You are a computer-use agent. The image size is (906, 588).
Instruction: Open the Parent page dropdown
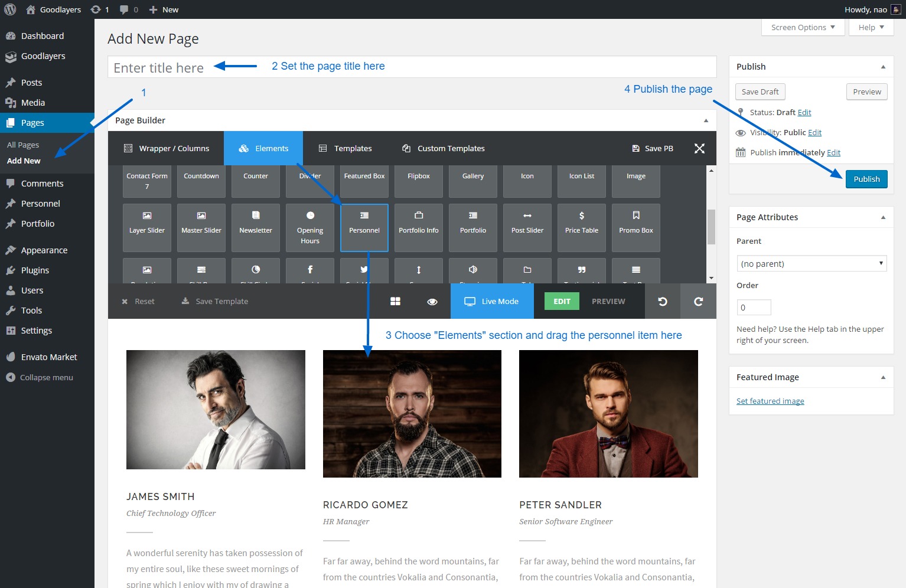(812, 264)
